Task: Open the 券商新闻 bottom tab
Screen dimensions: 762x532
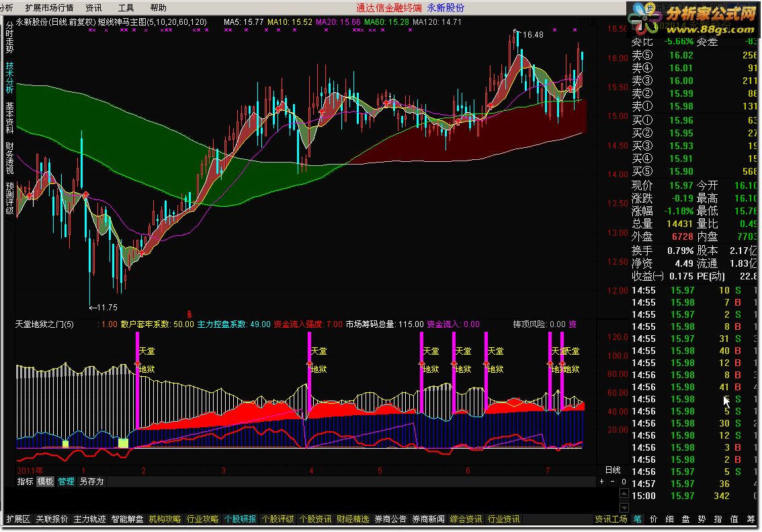Action: [428, 519]
